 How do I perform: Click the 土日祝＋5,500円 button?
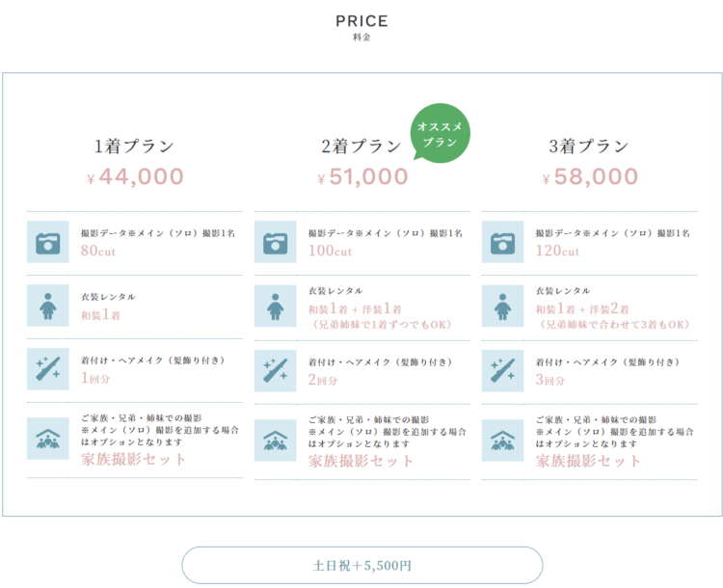[x=361, y=565]
